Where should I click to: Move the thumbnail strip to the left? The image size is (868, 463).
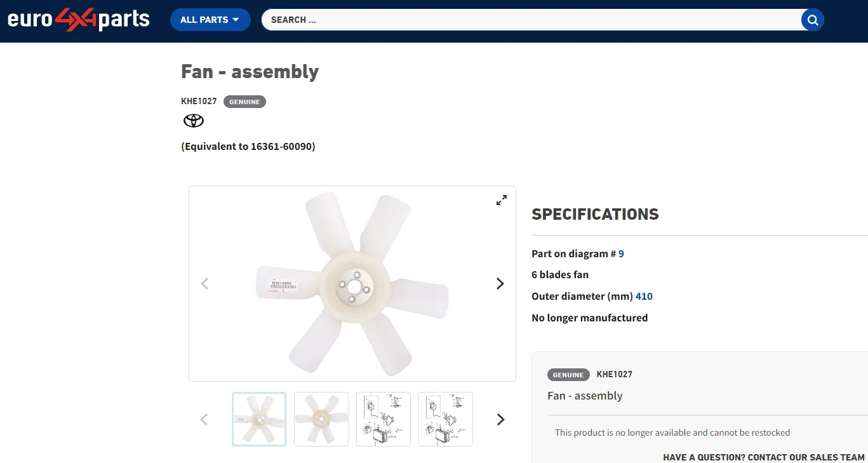tap(204, 419)
